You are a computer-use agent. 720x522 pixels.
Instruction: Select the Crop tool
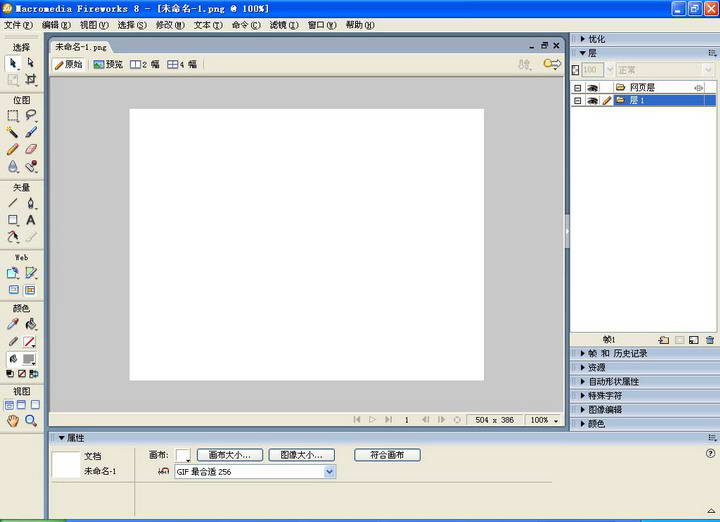point(31,79)
